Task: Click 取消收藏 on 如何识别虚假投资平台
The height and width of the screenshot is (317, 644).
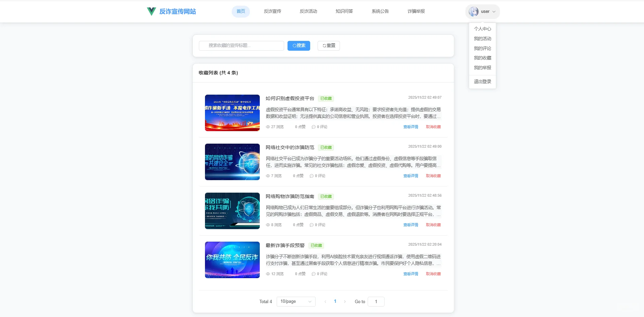Action: click(x=433, y=127)
